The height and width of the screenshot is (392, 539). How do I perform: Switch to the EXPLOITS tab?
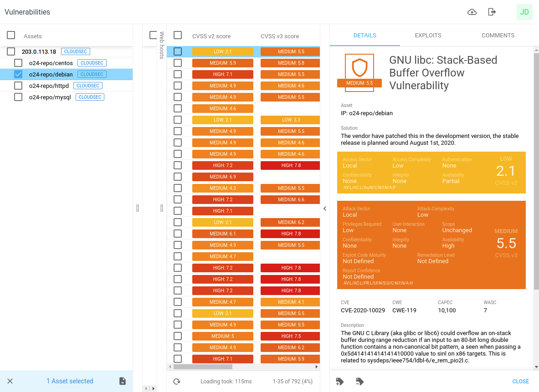pos(427,35)
